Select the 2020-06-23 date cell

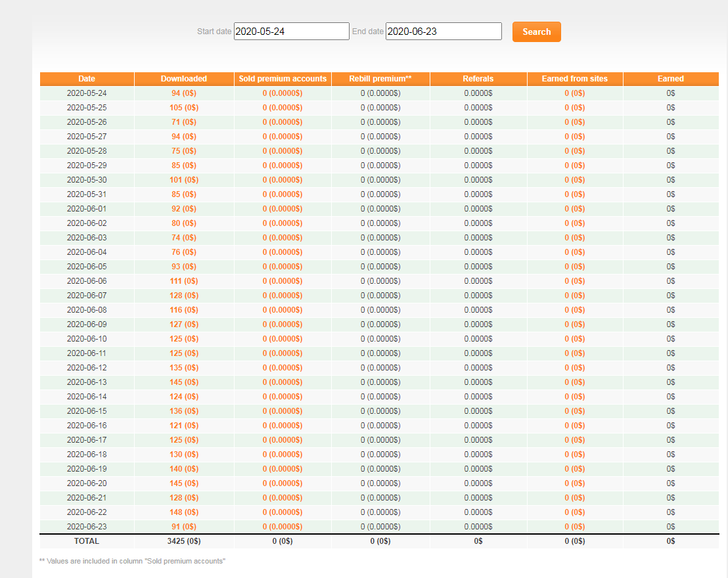tap(87, 527)
